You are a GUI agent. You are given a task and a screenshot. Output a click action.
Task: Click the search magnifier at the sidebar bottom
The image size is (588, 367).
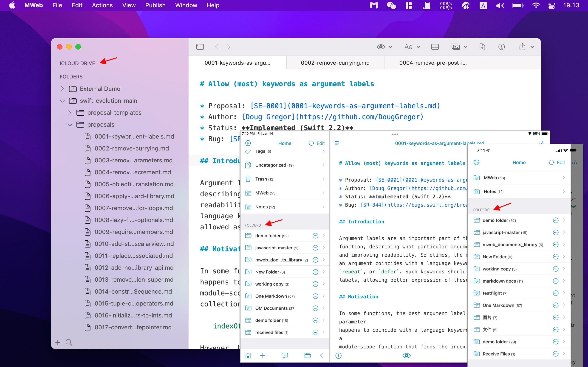69,342
